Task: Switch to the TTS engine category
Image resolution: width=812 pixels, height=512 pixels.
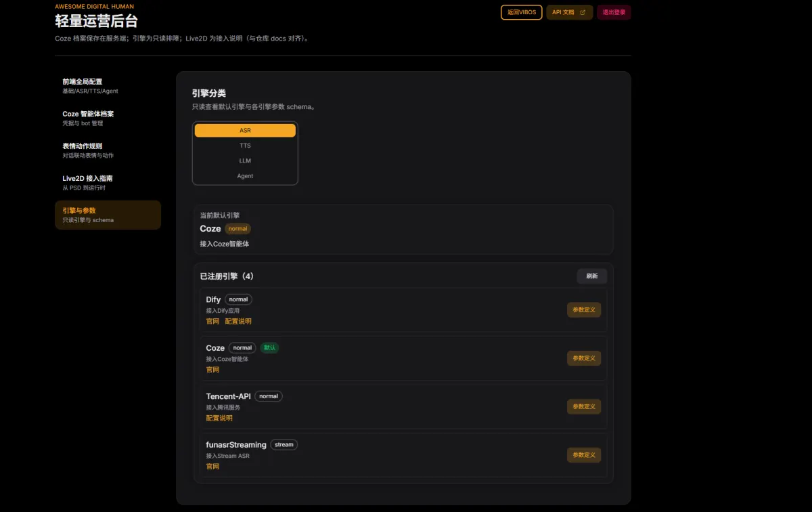Action: click(x=245, y=146)
